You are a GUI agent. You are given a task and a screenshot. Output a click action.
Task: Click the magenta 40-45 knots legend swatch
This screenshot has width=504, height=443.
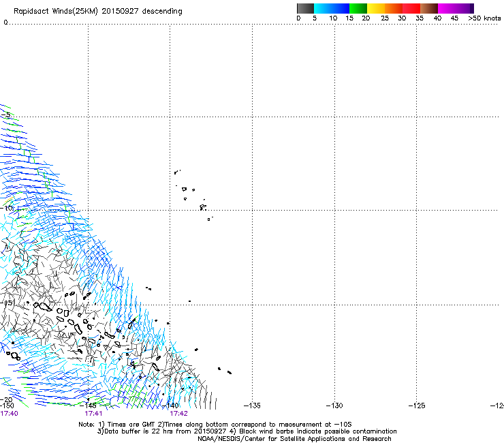447,8
